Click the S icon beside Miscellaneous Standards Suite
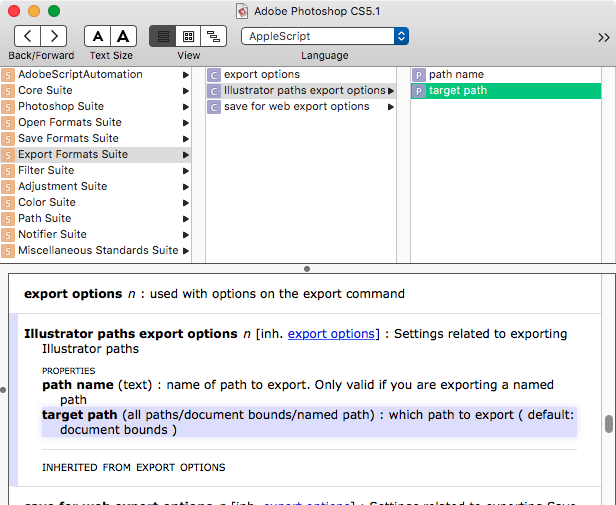The height and width of the screenshot is (505, 616). coord(8,251)
